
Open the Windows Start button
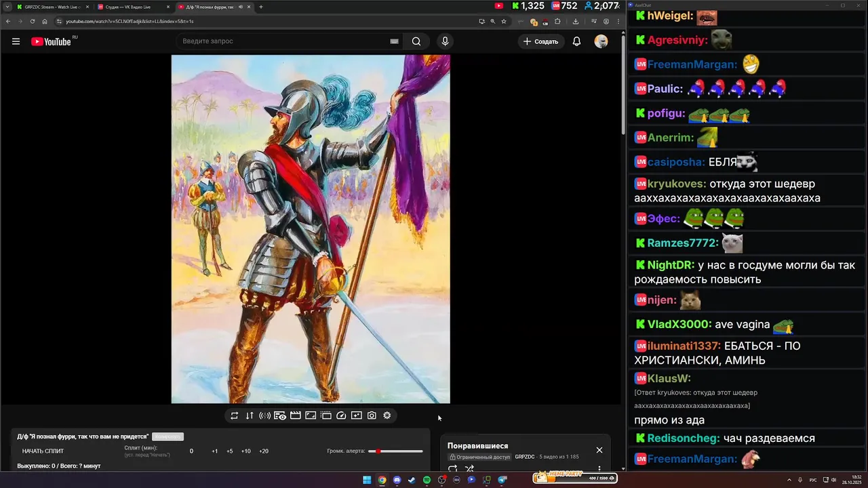(x=367, y=480)
